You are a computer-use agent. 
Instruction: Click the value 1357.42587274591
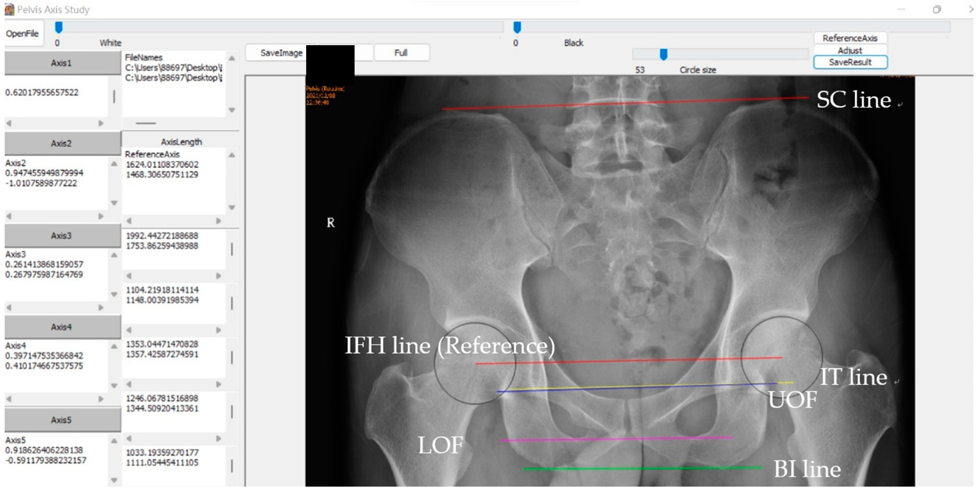pyautogui.click(x=162, y=354)
